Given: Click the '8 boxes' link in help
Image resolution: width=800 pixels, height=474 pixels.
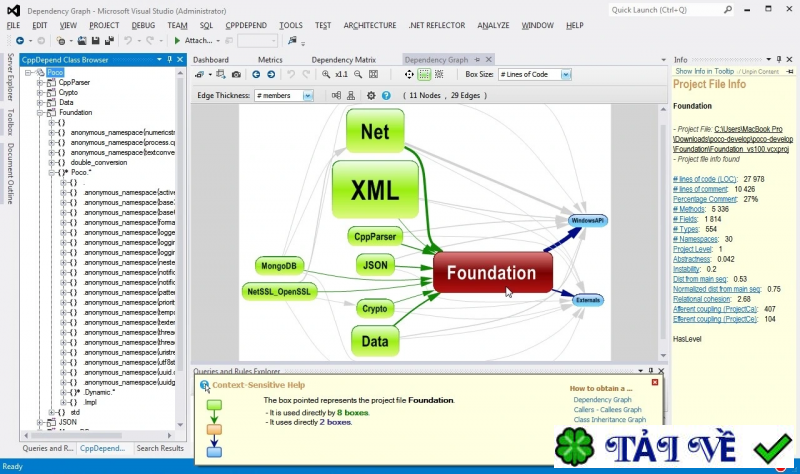Looking at the screenshot, I should [353, 412].
